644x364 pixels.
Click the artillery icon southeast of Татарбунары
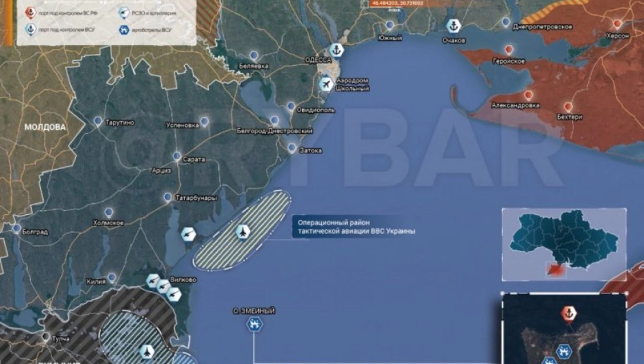click(188, 234)
